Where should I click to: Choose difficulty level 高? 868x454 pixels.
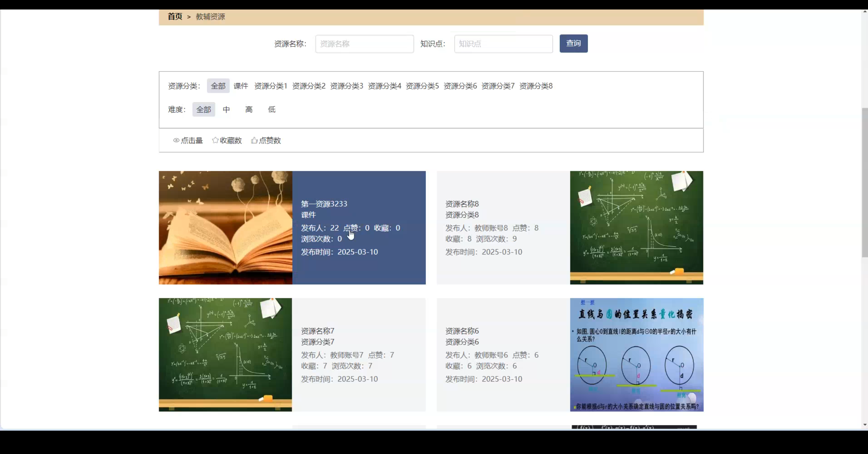click(x=249, y=109)
